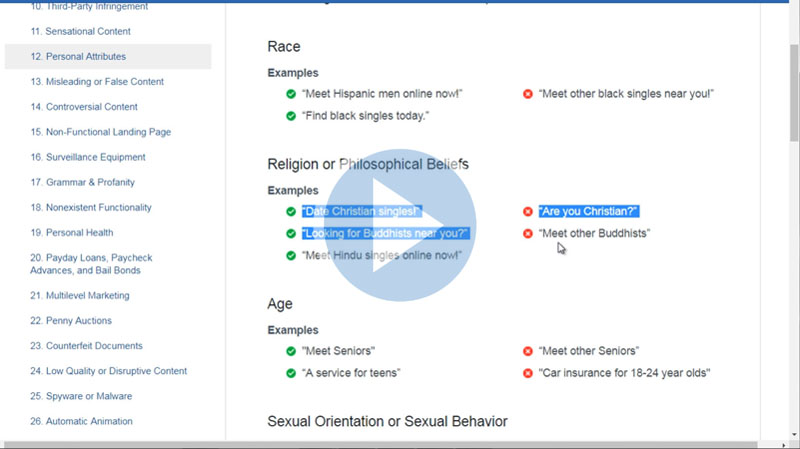Play the video using center play button
The image size is (800, 449).
tap(400, 224)
